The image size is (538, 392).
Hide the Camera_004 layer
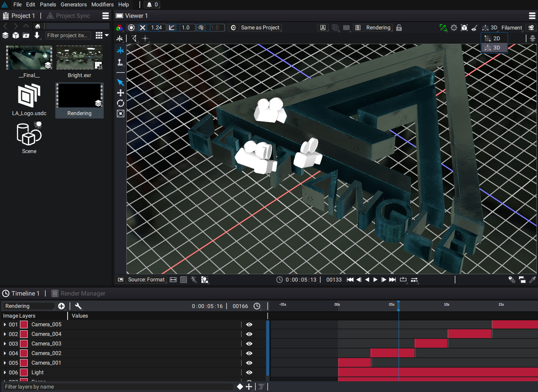[x=249, y=334]
